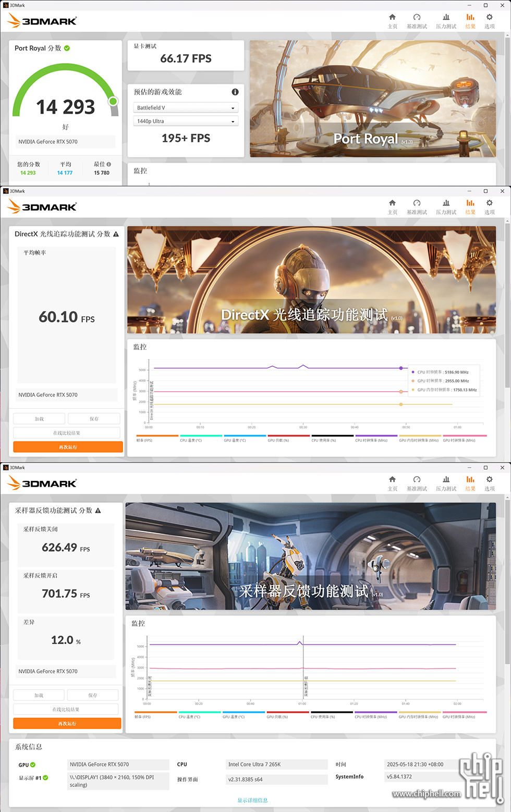Click green check icon beside GPU in 系统信息

33,765
